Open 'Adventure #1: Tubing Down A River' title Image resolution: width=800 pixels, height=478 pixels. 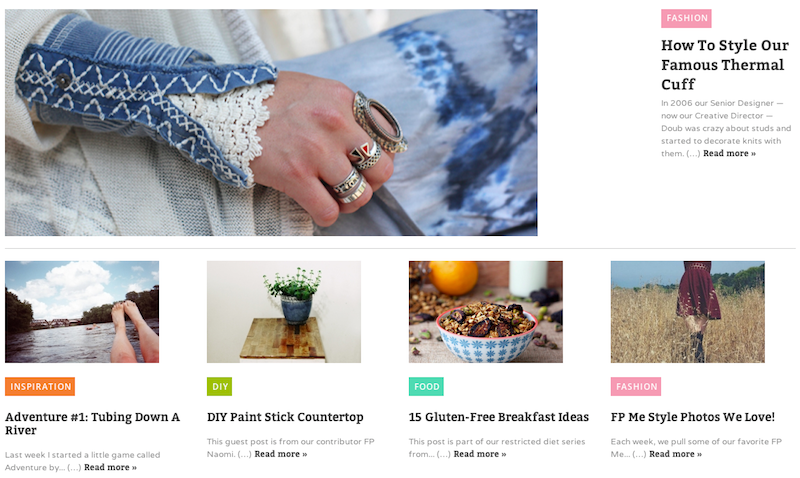[x=92, y=423]
